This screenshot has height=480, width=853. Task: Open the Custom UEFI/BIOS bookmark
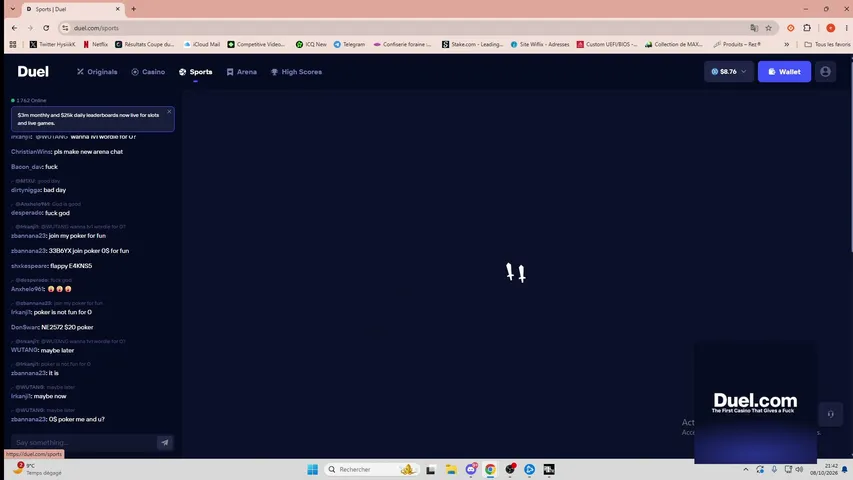(x=607, y=44)
